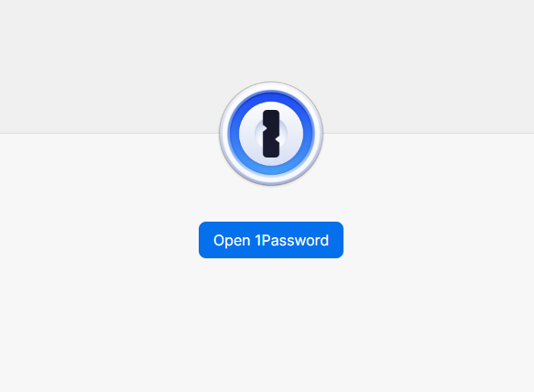The image size is (534, 392).
Task: Click the horizontal divider line right of the logo
Action: (x=429, y=133)
